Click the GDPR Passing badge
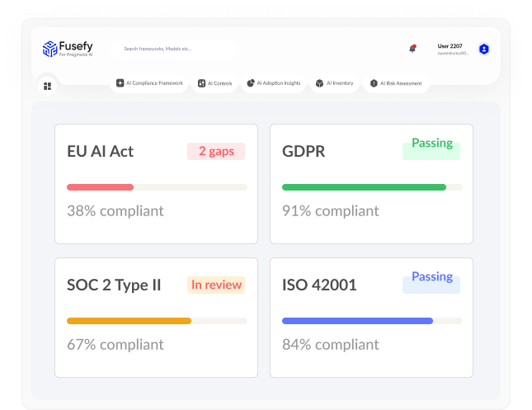 click(x=431, y=148)
